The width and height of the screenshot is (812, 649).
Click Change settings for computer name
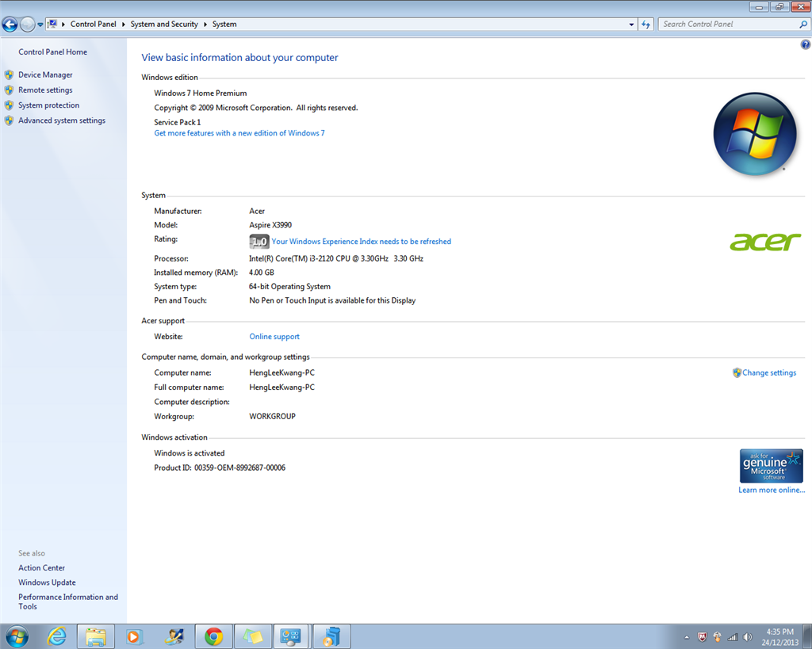point(769,372)
